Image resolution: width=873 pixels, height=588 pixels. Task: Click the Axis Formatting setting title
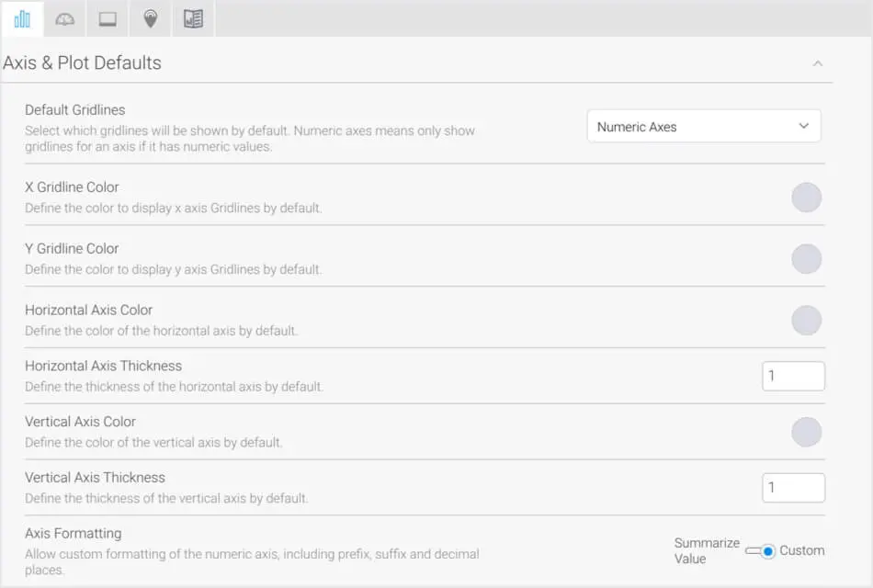click(x=73, y=534)
